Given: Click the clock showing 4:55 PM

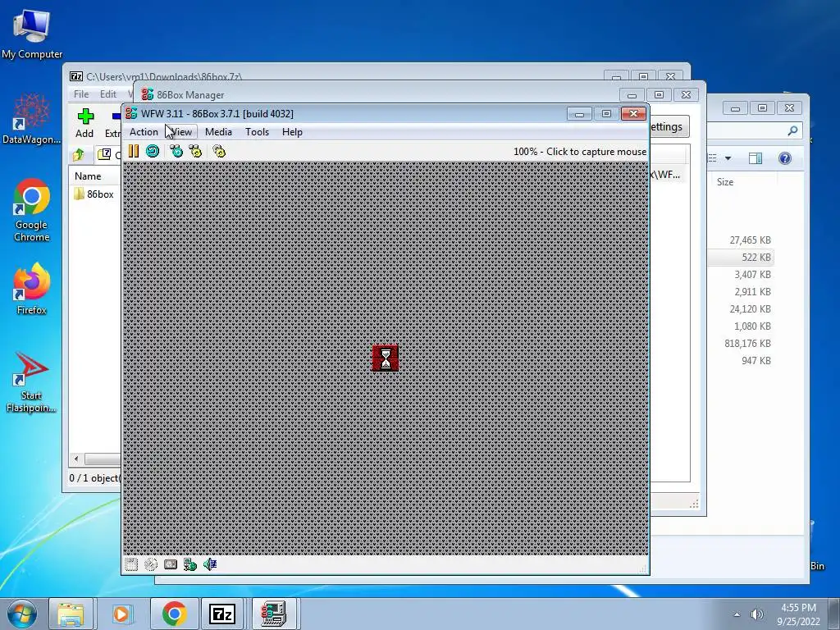Looking at the screenshot, I should (798, 614).
